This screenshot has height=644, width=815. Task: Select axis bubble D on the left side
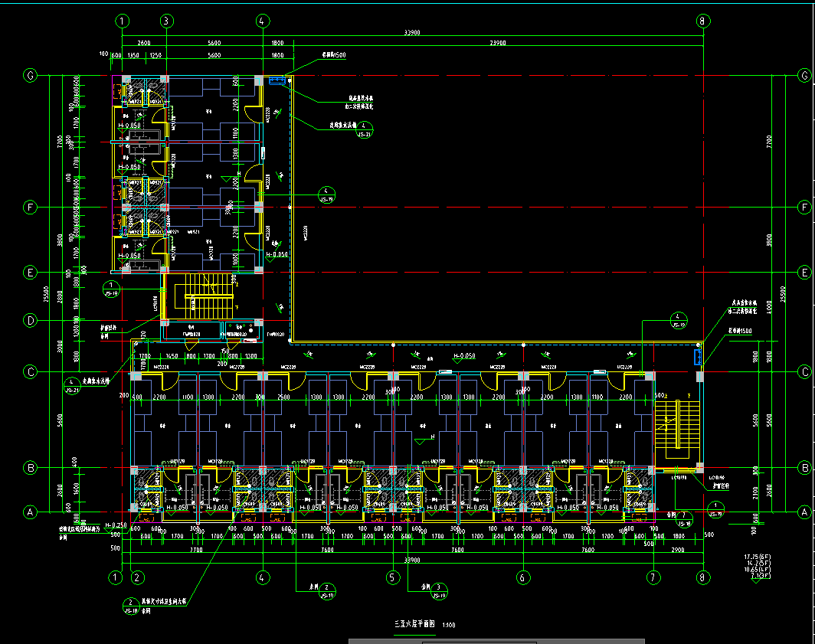31,320
